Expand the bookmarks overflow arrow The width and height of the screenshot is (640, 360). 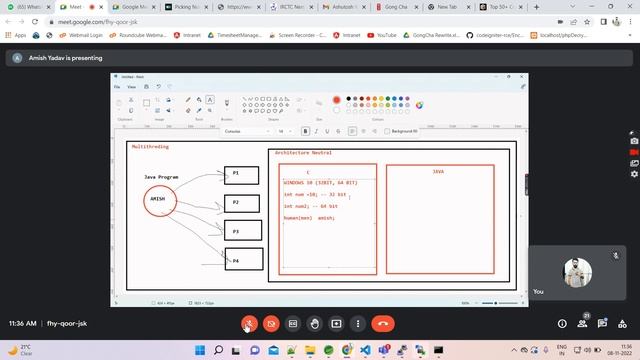[x=629, y=36]
